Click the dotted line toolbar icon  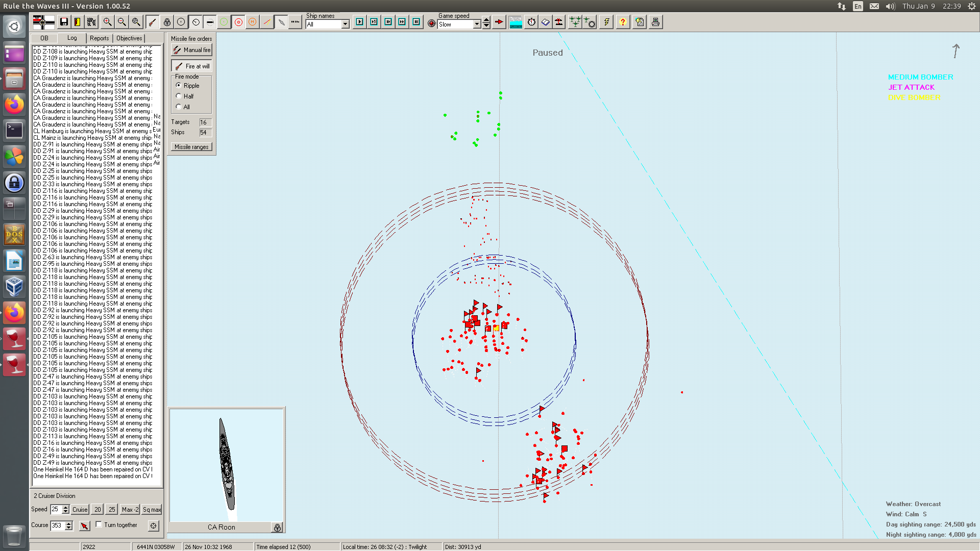(295, 22)
